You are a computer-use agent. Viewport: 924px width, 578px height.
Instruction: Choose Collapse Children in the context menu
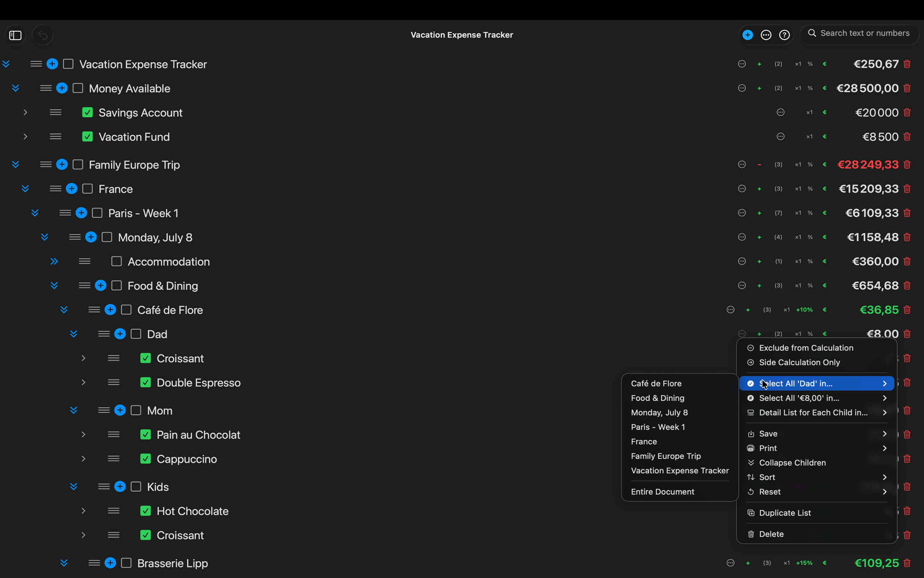click(x=817, y=462)
